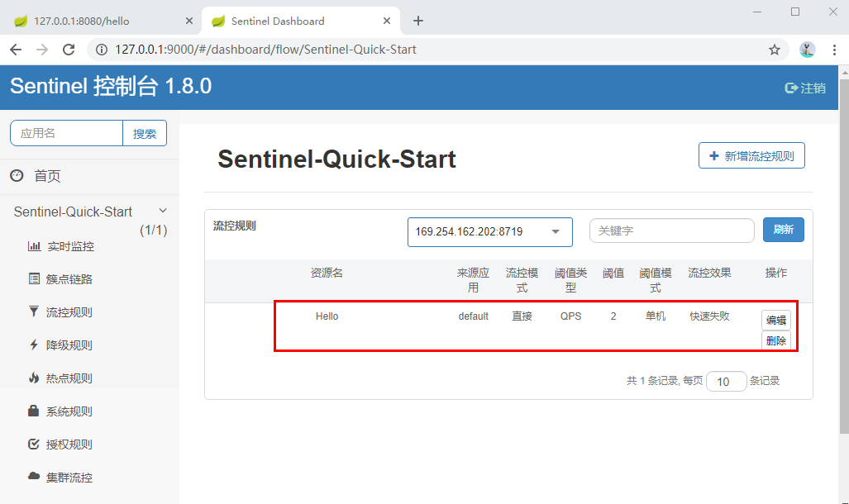The image size is (849, 504).
Task: Click the 编辑 edit button for Hello rule
Action: 776,320
